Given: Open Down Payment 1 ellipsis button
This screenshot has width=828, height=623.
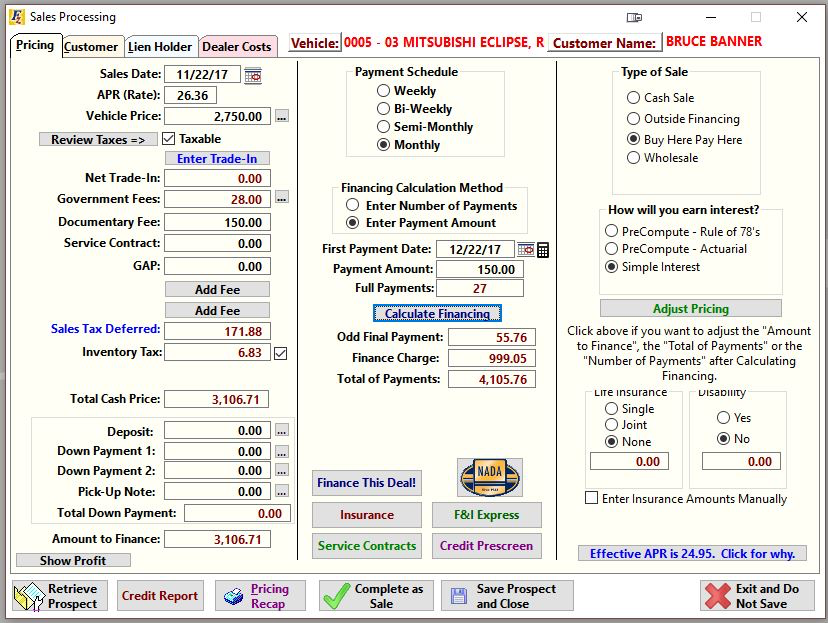Looking at the screenshot, I should (x=282, y=452).
